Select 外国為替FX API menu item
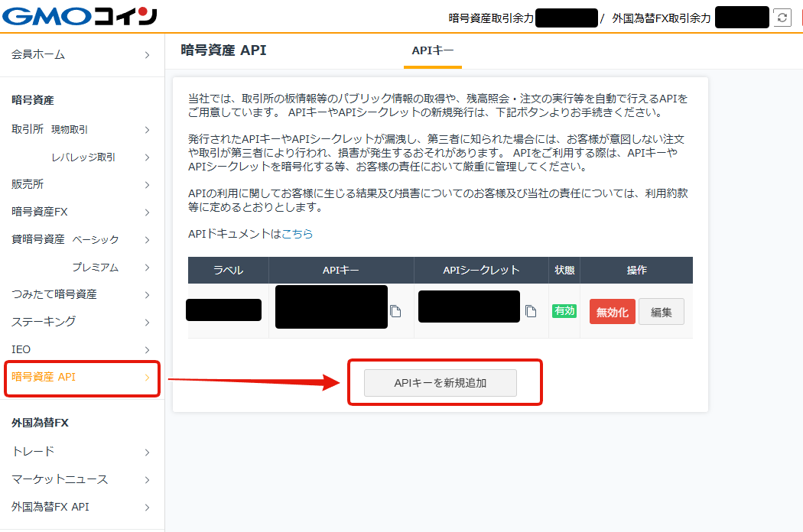Viewport: 803px width, 532px height. click(50, 507)
